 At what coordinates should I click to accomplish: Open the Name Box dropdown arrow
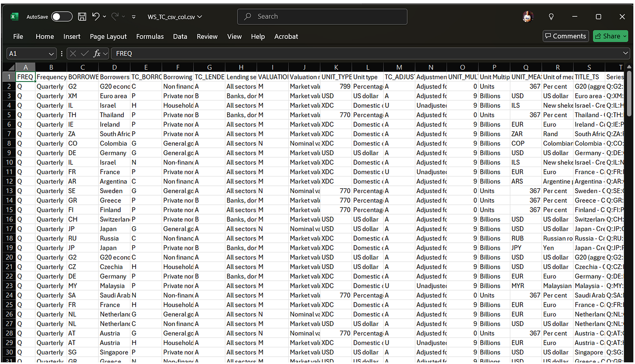point(52,54)
